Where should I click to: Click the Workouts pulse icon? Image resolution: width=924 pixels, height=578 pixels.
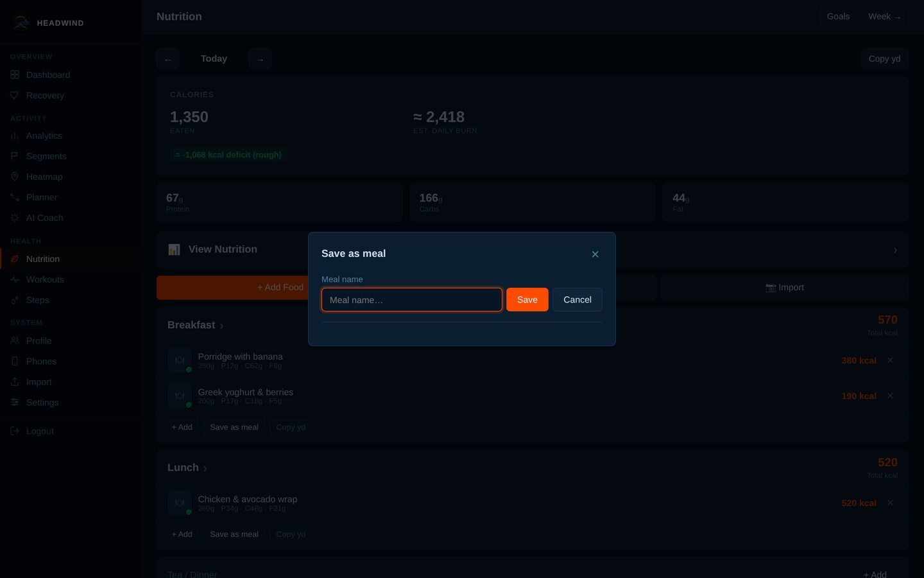point(15,279)
